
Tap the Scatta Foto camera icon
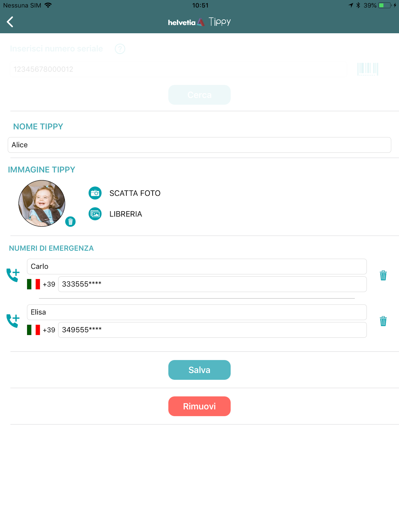[95, 193]
